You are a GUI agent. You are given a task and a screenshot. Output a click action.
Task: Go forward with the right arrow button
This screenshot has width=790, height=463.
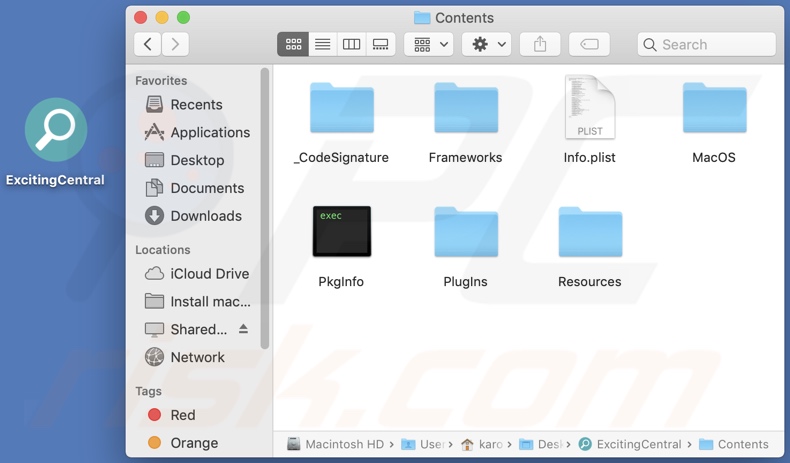coord(175,44)
